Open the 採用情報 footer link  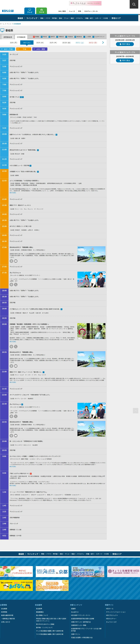tap(4, 612)
